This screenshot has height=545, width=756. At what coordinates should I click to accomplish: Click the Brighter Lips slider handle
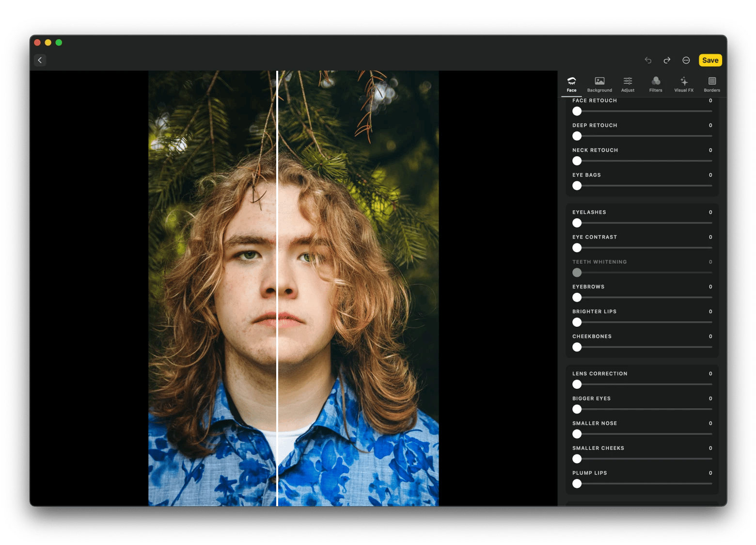pyautogui.click(x=577, y=322)
